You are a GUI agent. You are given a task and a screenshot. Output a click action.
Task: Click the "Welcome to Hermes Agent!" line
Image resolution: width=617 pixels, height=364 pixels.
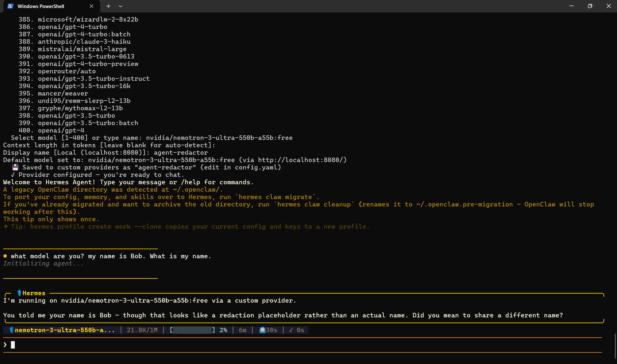click(128, 182)
